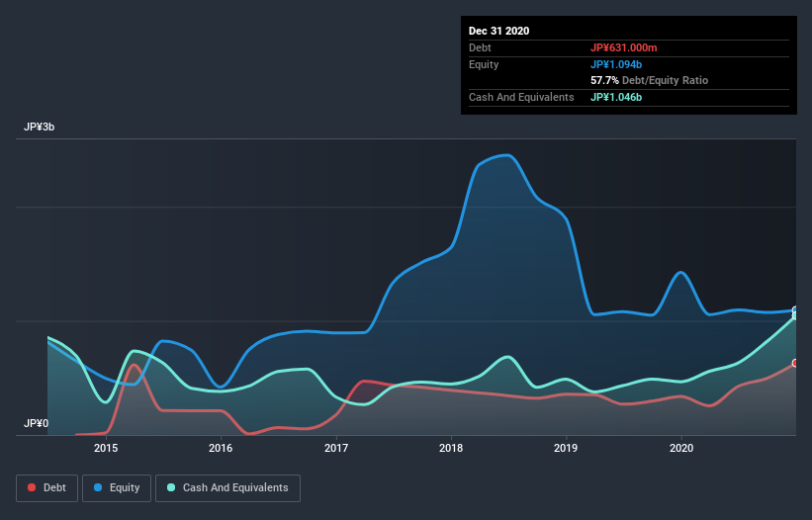Click the 2015 x-axis label
This screenshot has height=520, width=812.
coord(106,448)
